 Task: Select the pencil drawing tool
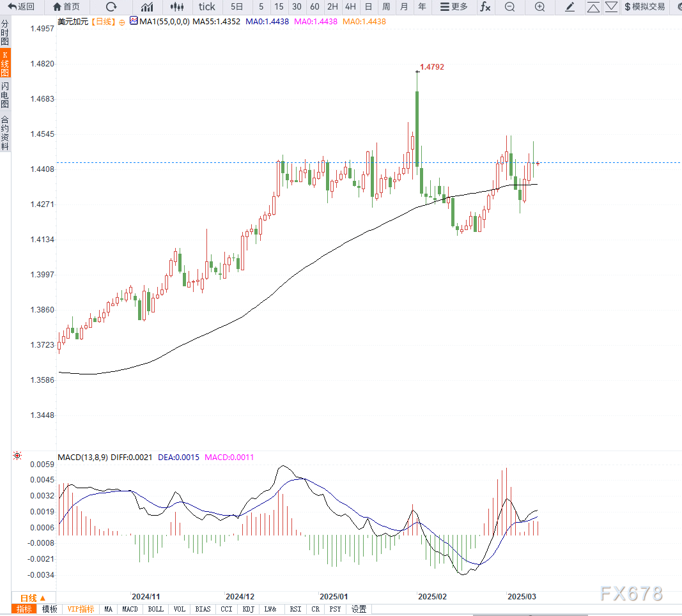tap(570, 6)
